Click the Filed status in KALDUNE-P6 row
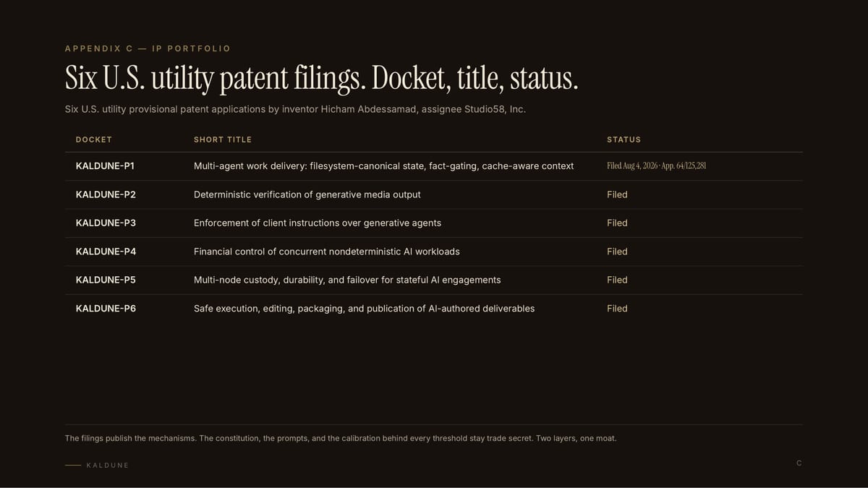 coord(617,309)
